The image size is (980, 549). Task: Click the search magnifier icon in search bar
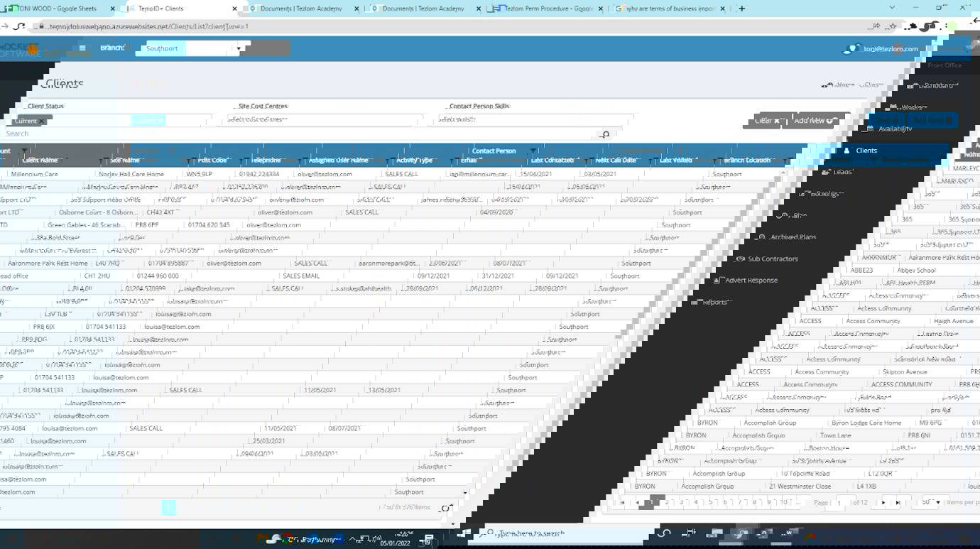(x=605, y=134)
